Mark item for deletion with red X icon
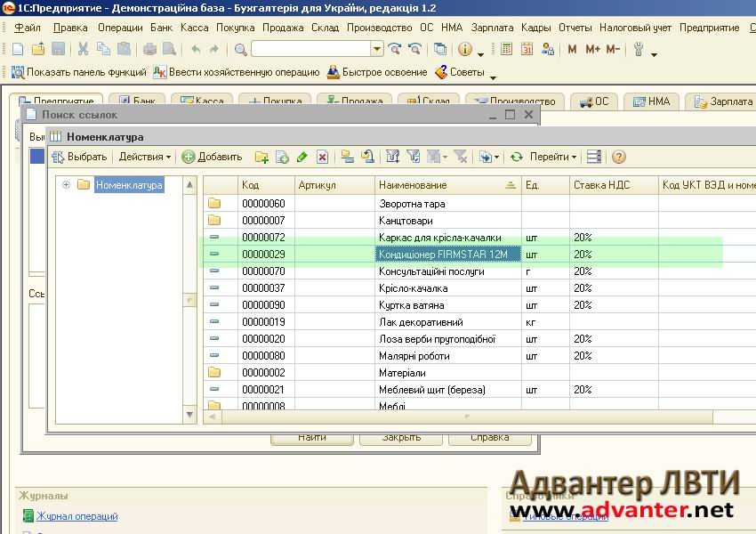The image size is (756, 534). [x=323, y=157]
